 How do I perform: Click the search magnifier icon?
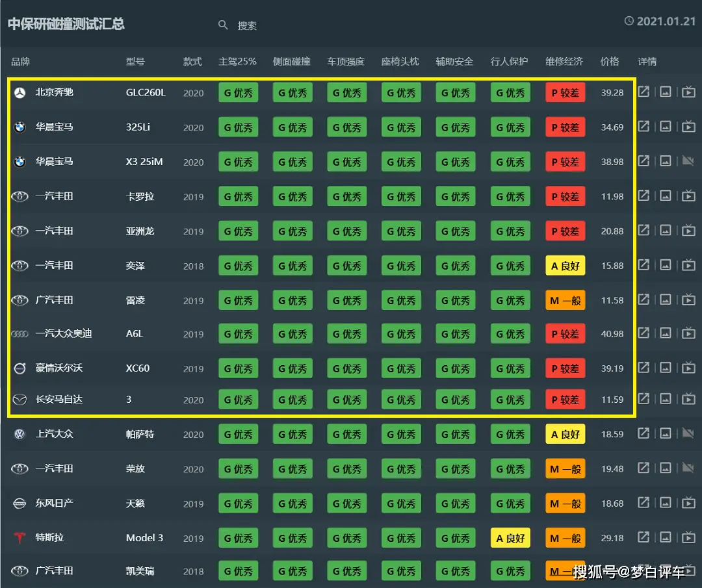point(223,25)
